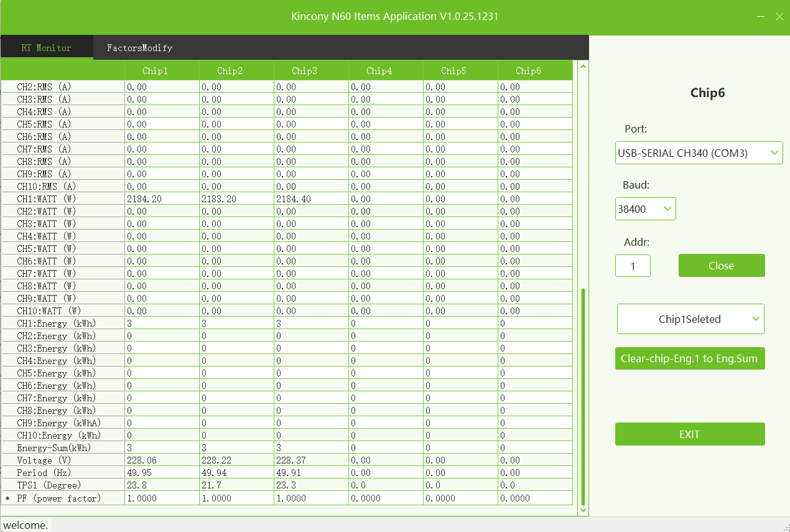Click Chip3 TPS1 value 23.3
The width and height of the screenshot is (790, 532).
[x=286, y=485]
